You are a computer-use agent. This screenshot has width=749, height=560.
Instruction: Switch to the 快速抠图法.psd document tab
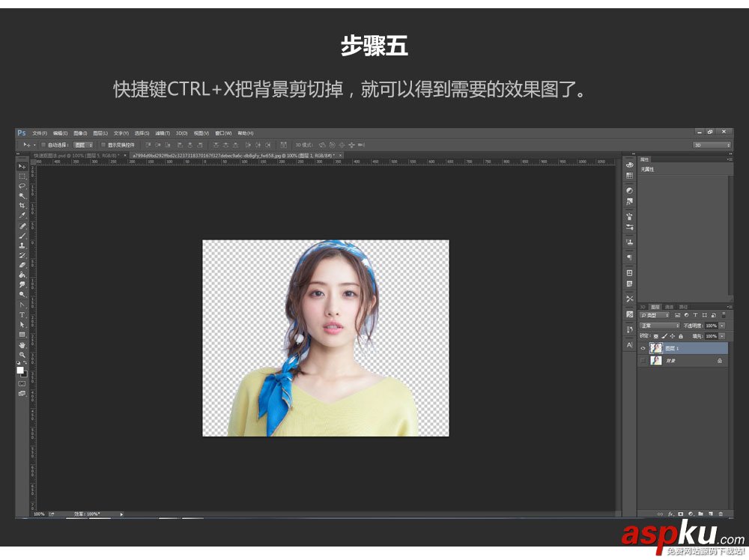click(x=80, y=156)
